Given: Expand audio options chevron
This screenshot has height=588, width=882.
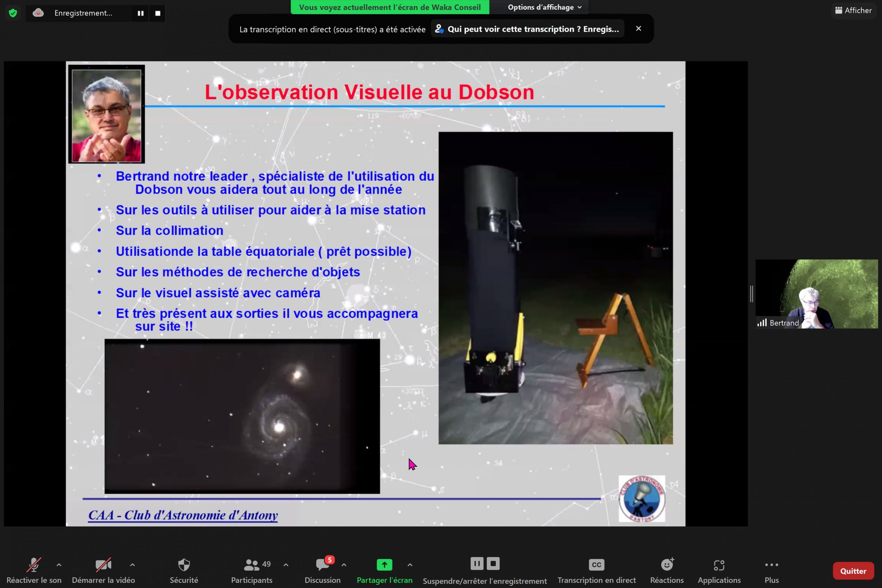Looking at the screenshot, I should tap(59, 565).
